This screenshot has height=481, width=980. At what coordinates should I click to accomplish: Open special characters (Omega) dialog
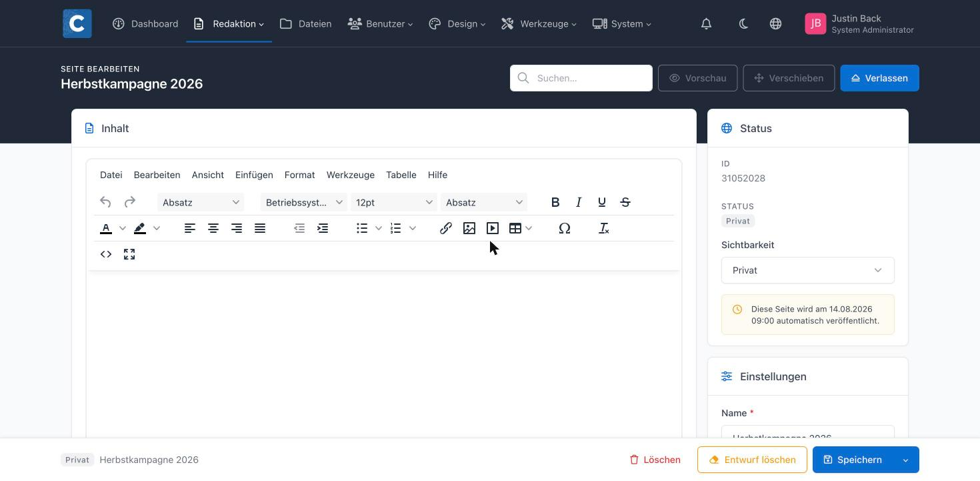pos(565,228)
